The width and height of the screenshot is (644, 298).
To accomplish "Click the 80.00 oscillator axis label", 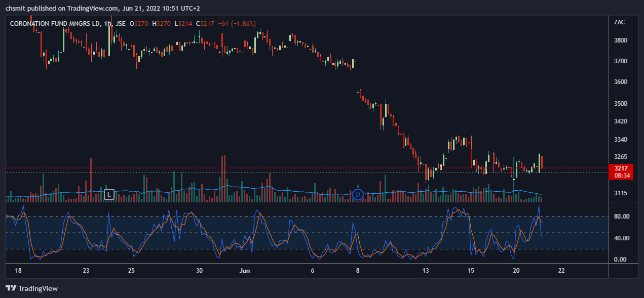I will point(621,217).
